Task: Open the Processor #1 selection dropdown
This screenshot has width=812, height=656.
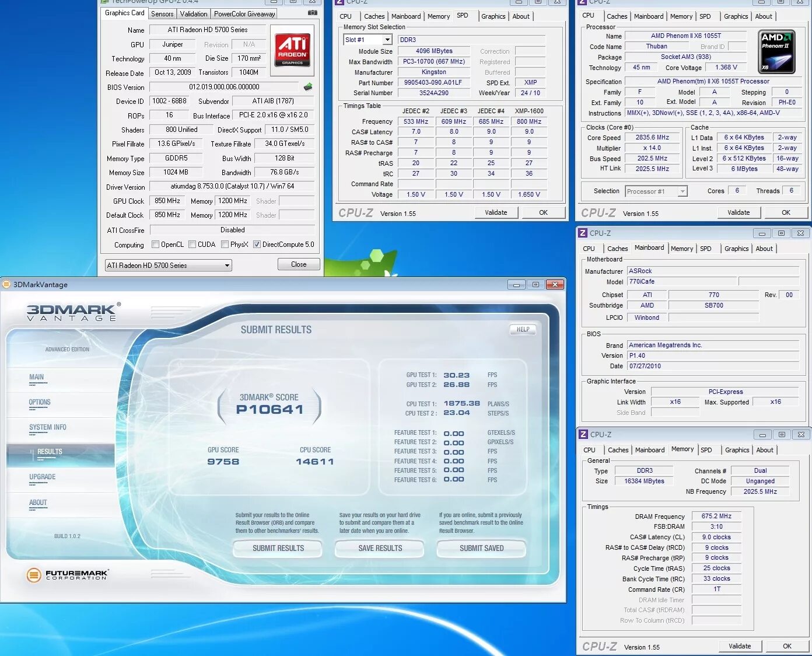Action: point(656,191)
